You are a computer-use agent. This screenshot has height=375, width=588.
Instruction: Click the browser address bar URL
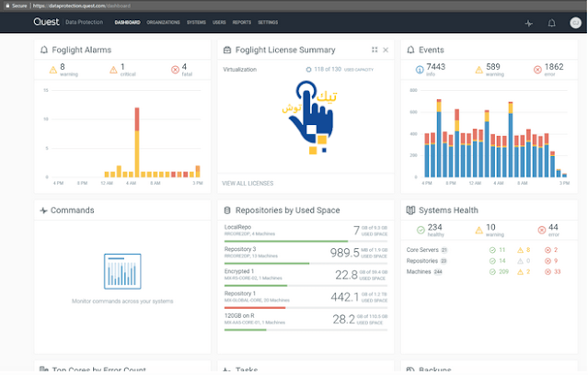[81, 6]
